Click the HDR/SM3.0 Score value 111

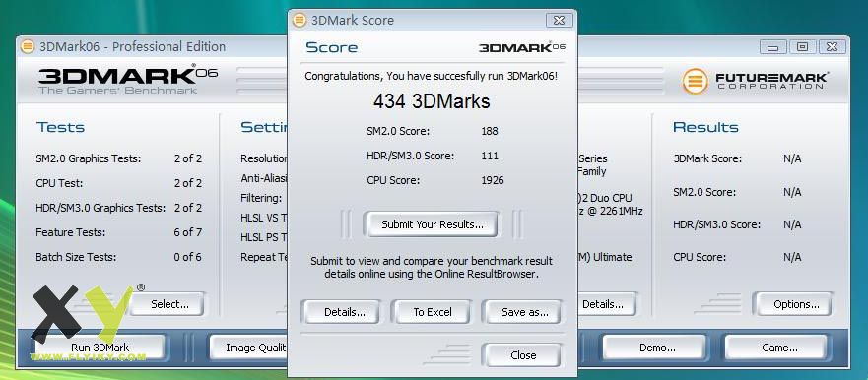click(x=490, y=156)
